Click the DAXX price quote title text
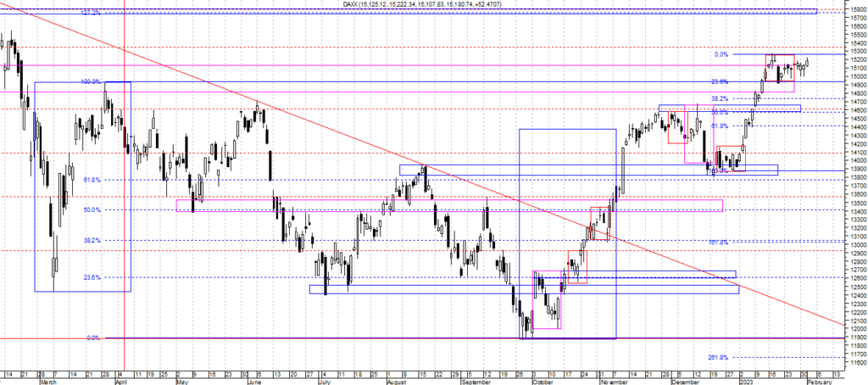Viewport: 868px width, 385px height. click(x=422, y=4)
